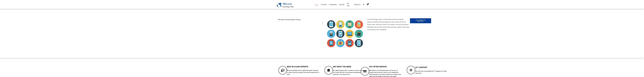This screenshot has width=644, height=77.
Task: Open the search magnifier icon
Action: (363, 4)
